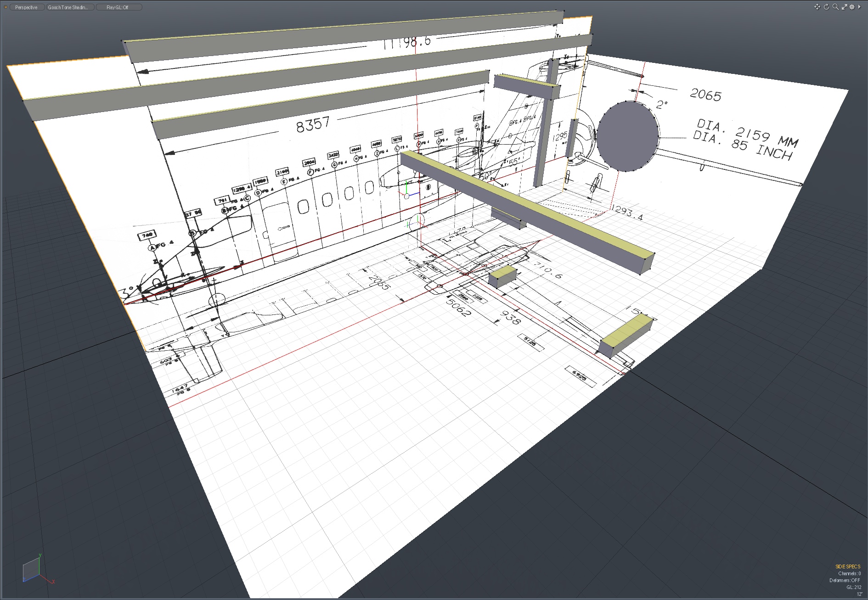Viewport: 868px width, 600px height.
Task: Click the pan view arrows icon
Action: coord(817,7)
